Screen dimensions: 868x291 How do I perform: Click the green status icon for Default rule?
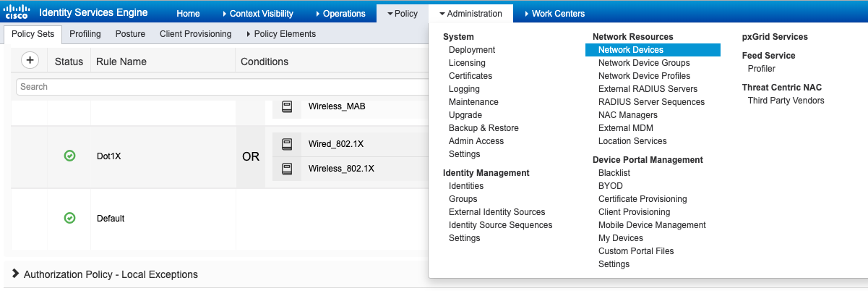[69, 218]
